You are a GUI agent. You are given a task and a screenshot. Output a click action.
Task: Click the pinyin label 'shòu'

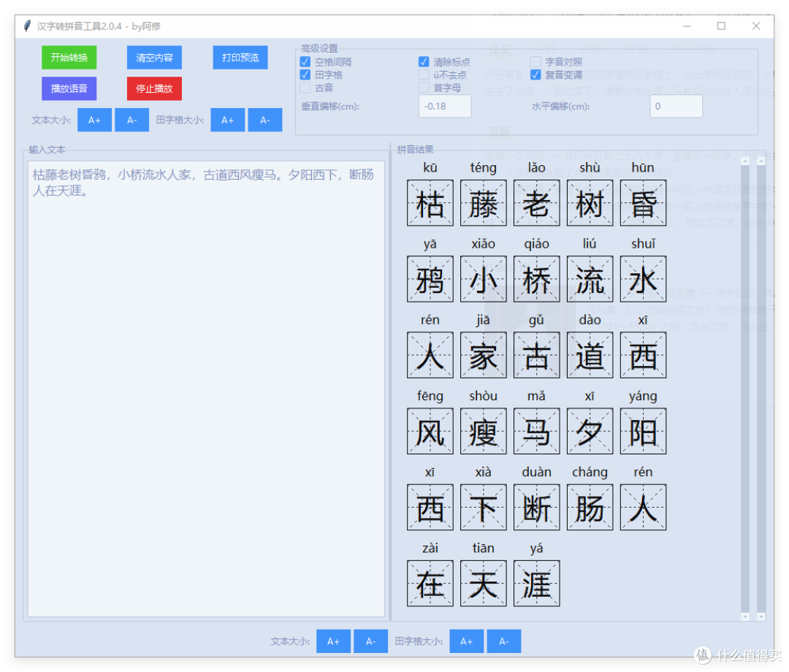(x=483, y=397)
